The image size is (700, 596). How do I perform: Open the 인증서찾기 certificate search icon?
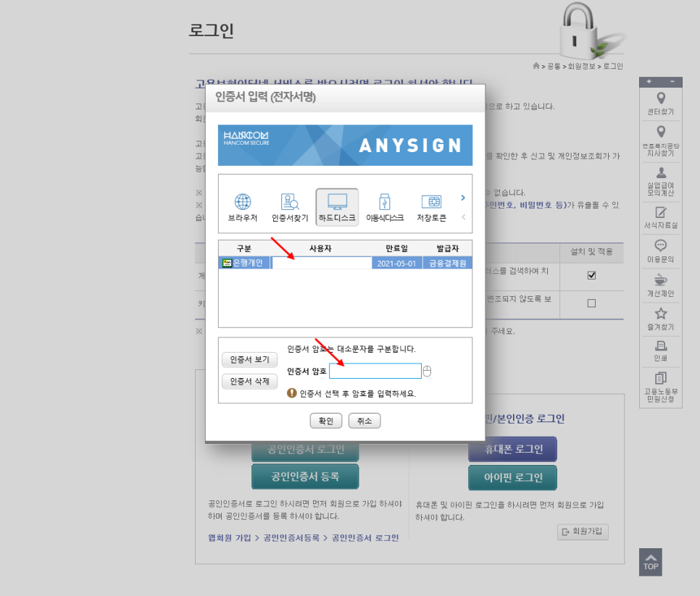(x=290, y=207)
